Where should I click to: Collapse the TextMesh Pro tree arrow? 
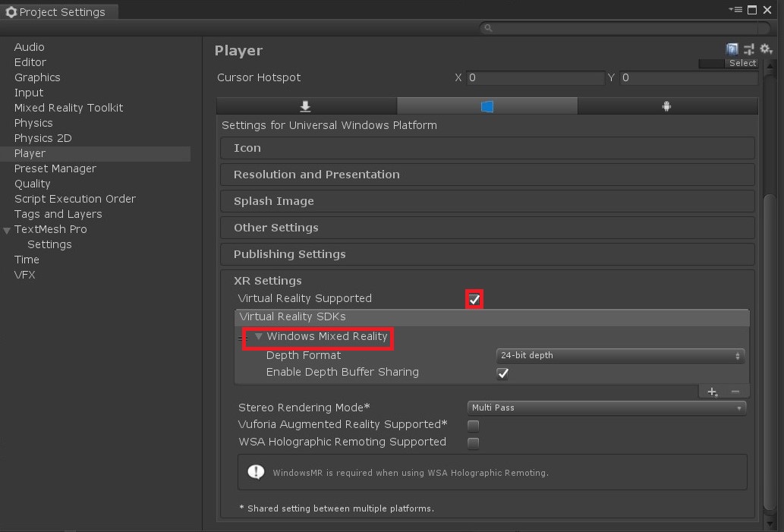[7, 231]
